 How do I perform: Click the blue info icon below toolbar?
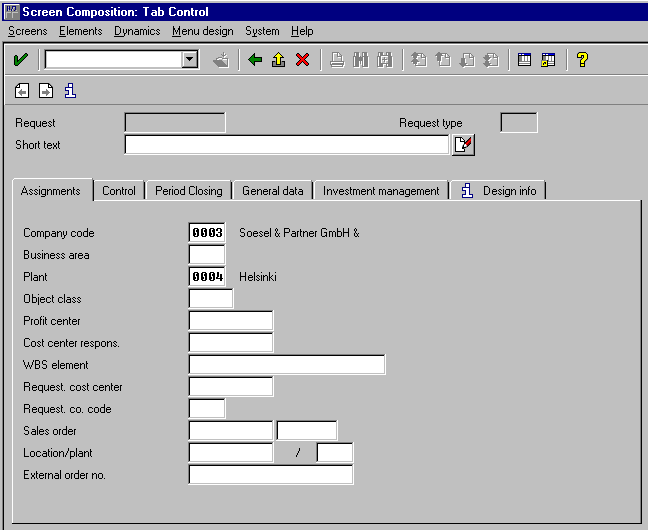70,91
